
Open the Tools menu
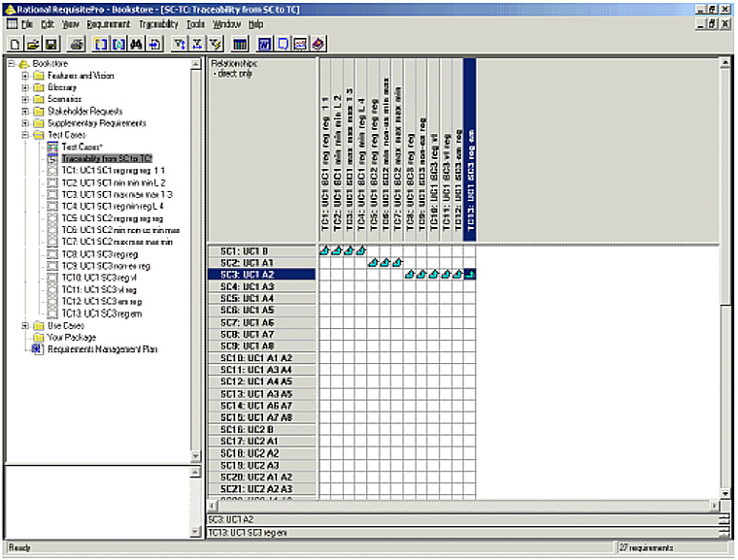point(195,24)
